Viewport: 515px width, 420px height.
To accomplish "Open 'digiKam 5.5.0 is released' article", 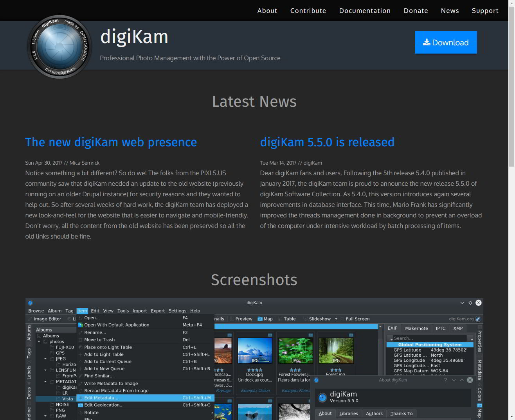I will (327, 142).
